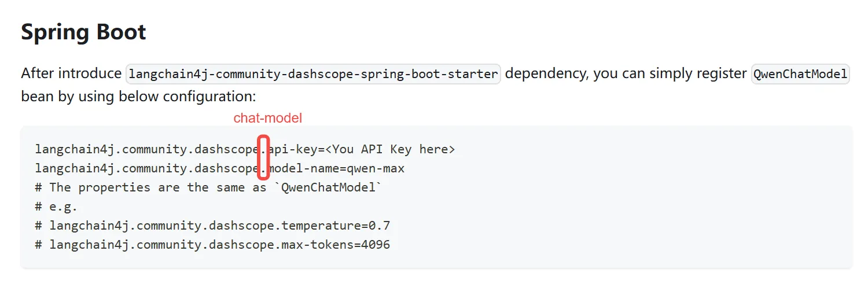Click the backticked QwenChatModel in the code comment
868x284 pixels.
[331, 187]
